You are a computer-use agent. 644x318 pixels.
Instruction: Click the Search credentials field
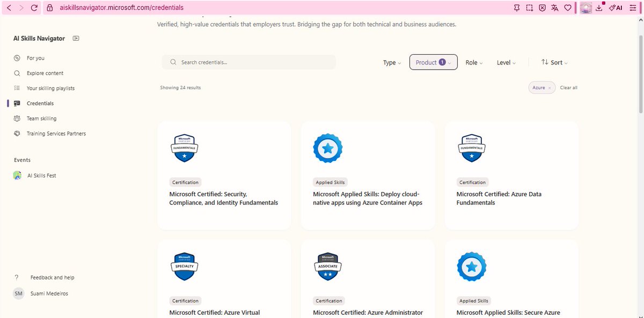click(249, 62)
